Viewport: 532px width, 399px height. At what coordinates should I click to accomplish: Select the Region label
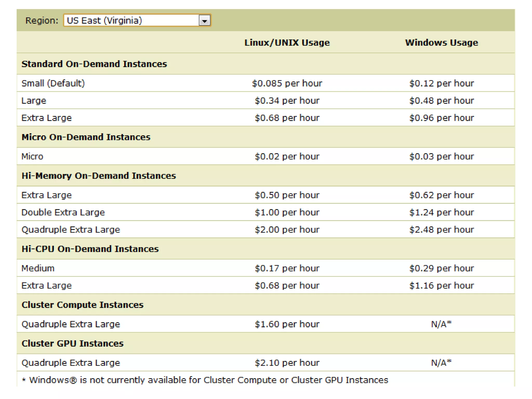coord(42,21)
